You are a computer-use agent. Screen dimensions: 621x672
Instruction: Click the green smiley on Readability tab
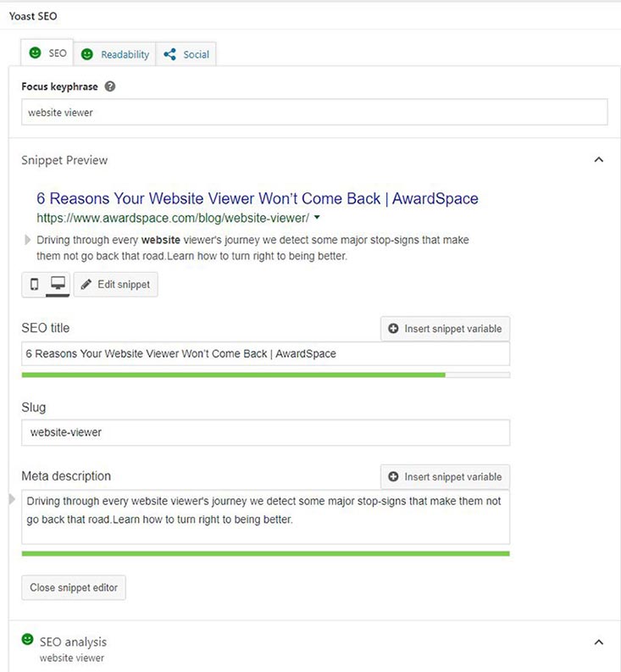86,54
